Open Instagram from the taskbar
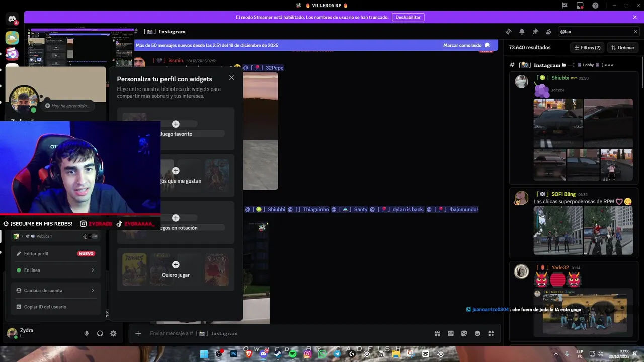 307,354
